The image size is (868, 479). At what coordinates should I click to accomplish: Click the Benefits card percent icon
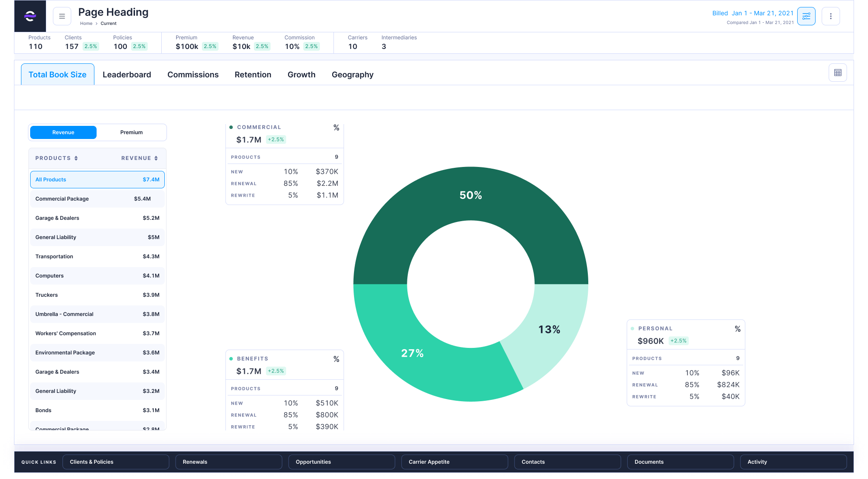336,359
